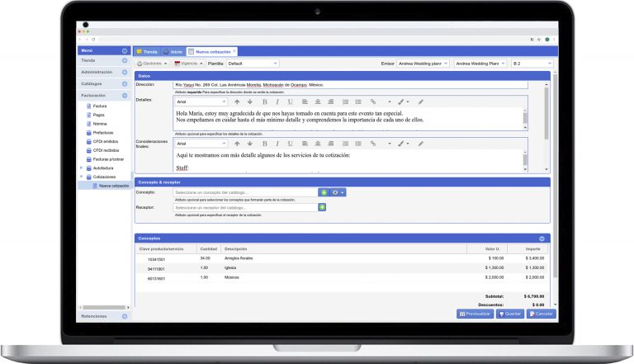Collapse the Conceptos panel
The width and height of the screenshot is (634, 364).
pyautogui.click(x=542, y=239)
